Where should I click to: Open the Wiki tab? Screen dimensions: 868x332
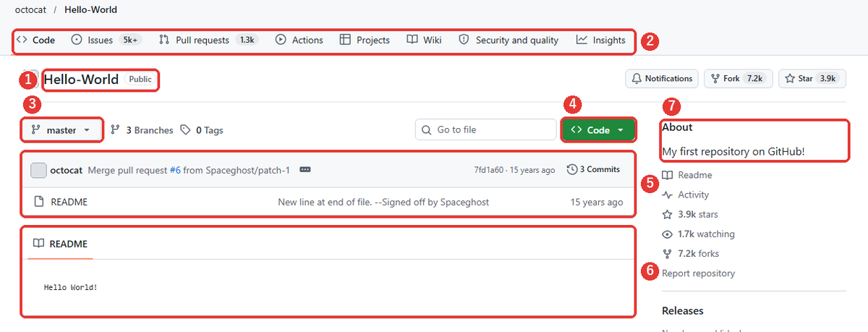click(424, 41)
